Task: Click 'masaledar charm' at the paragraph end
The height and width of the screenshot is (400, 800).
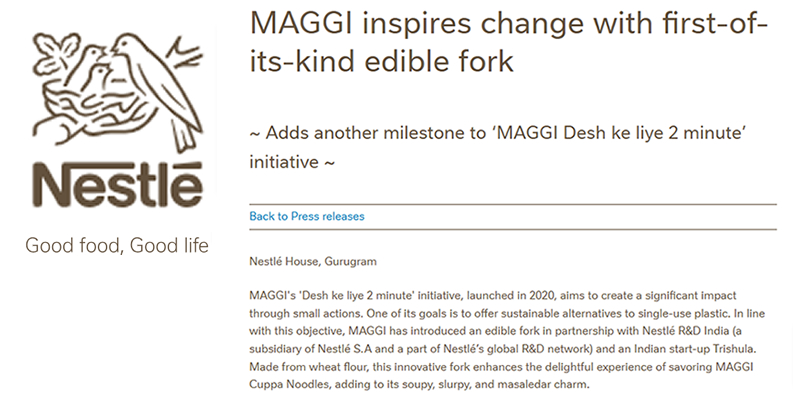Action: pyautogui.click(x=552, y=384)
